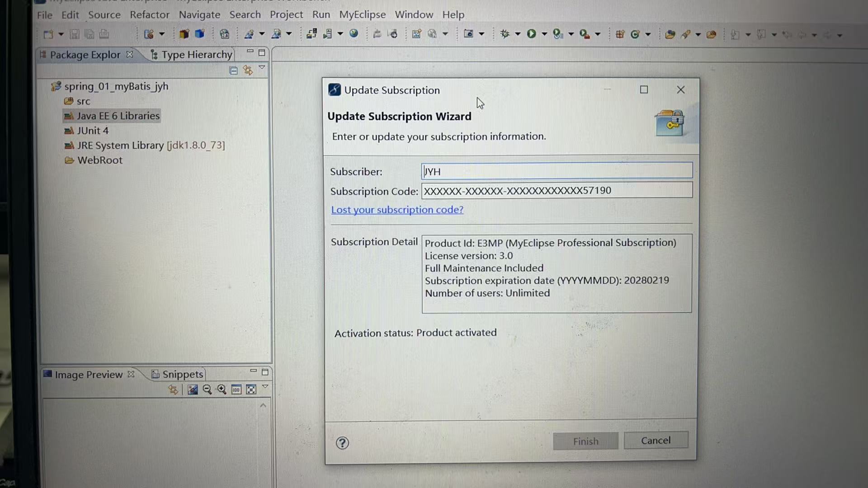The width and height of the screenshot is (868, 488).
Task: Click into the Subscriber input field
Action: pos(557,171)
